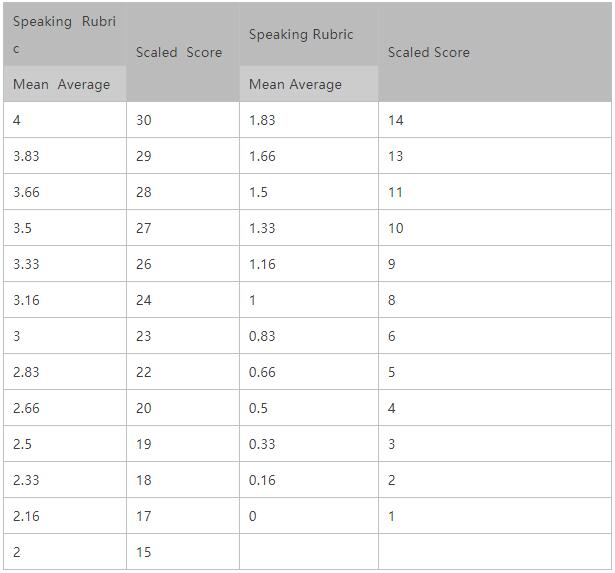Click the left Speaking Rubric header cell
Image resolution: width=615 pixels, height=573 pixels.
(x=65, y=35)
